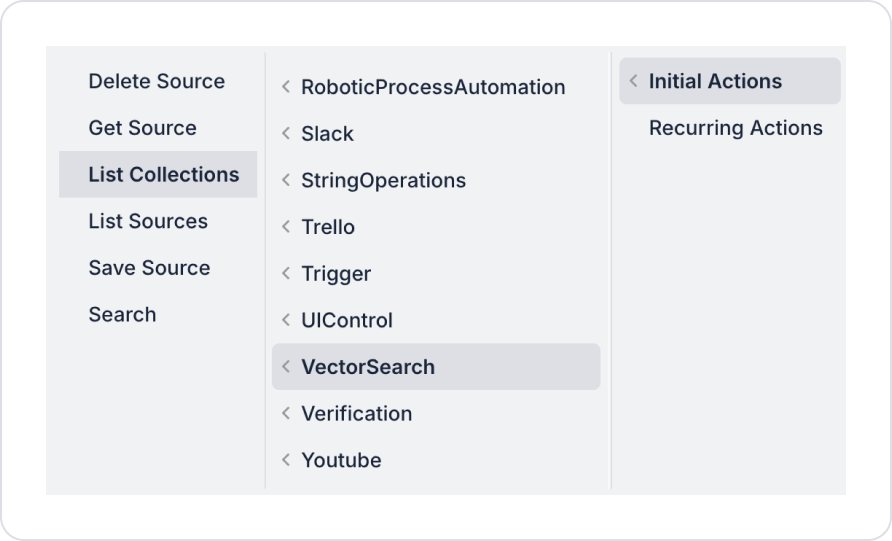The height and width of the screenshot is (541, 892).
Task: Choose the Save Source action
Action: [x=149, y=268]
